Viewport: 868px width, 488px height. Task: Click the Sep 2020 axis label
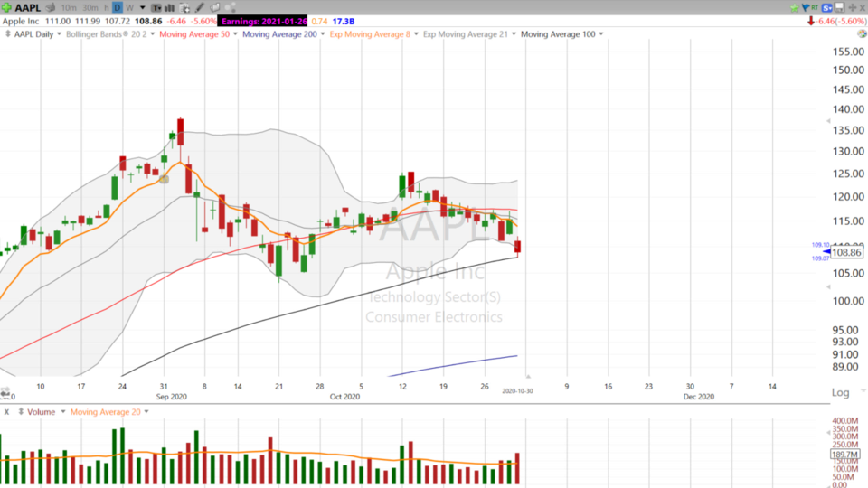tap(172, 396)
